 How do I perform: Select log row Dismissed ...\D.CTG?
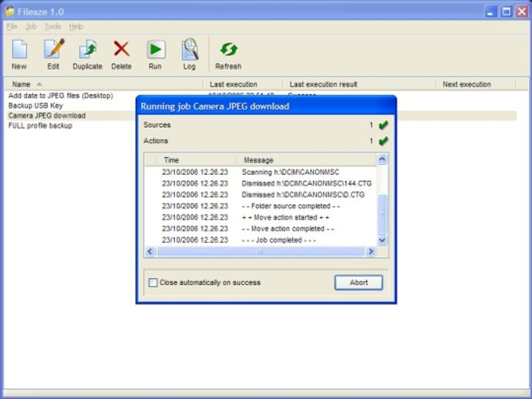(261, 195)
